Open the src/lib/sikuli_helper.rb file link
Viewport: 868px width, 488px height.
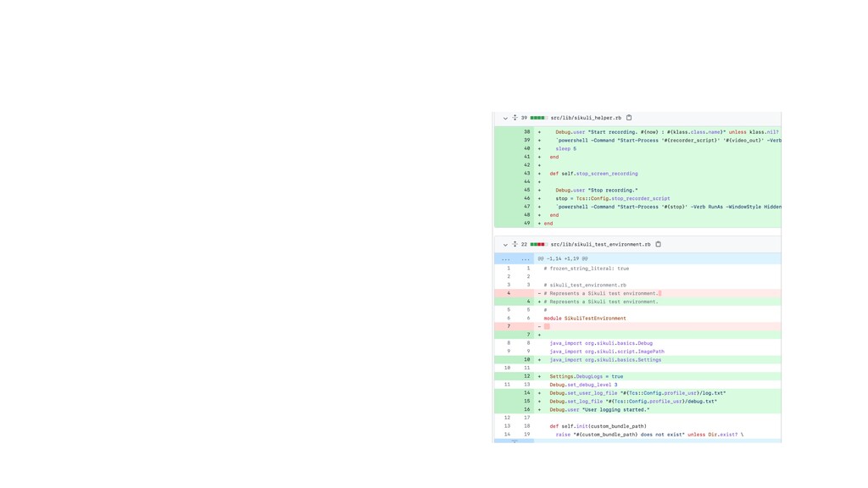pyautogui.click(x=586, y=118)
